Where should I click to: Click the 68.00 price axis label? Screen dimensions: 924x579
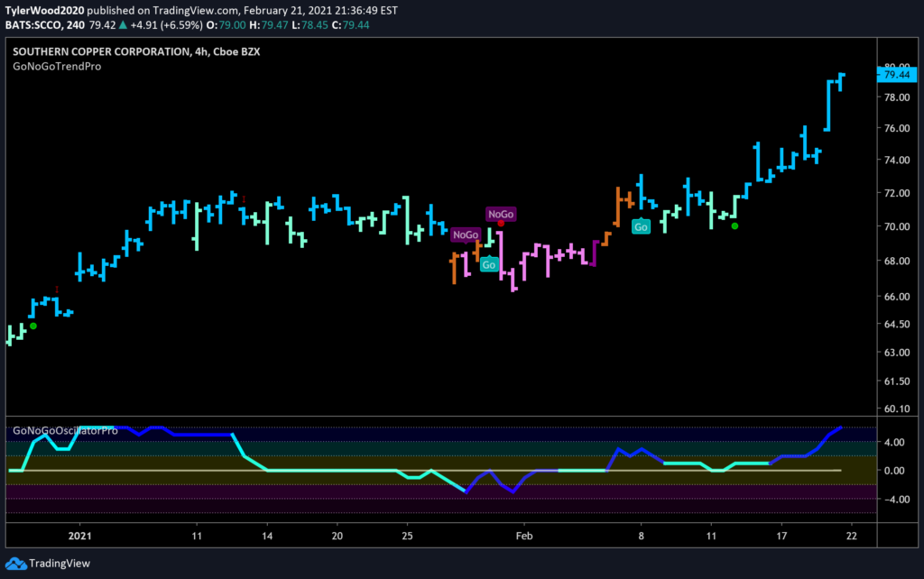[897, 261]
